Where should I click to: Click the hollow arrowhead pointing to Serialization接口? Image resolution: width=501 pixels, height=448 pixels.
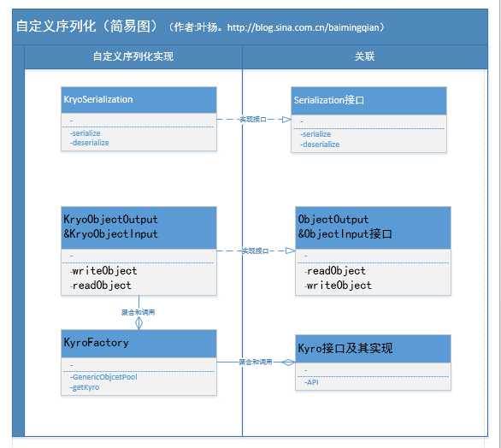286,120
